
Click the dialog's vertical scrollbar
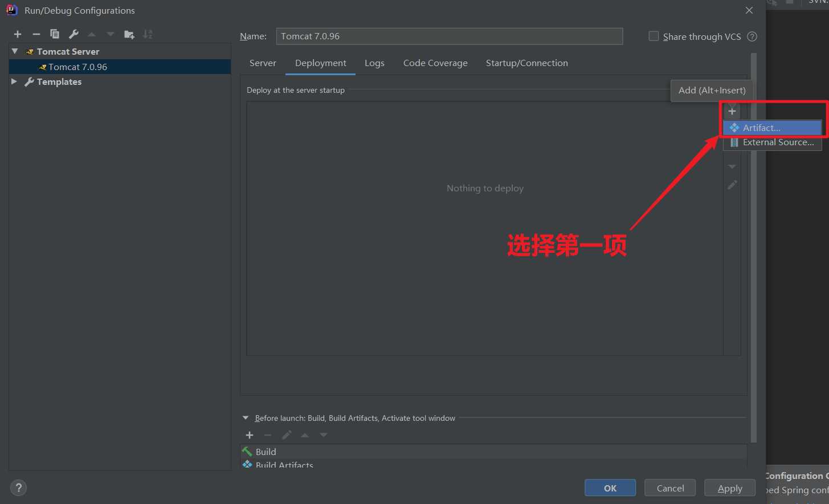tap(754, 248)
